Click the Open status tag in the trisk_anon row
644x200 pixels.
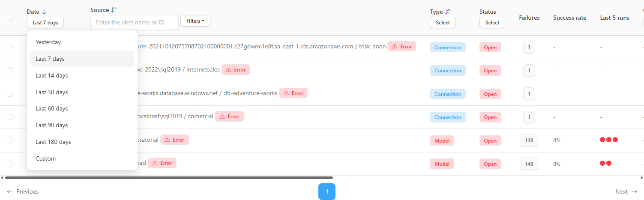(x=490, y=48)
